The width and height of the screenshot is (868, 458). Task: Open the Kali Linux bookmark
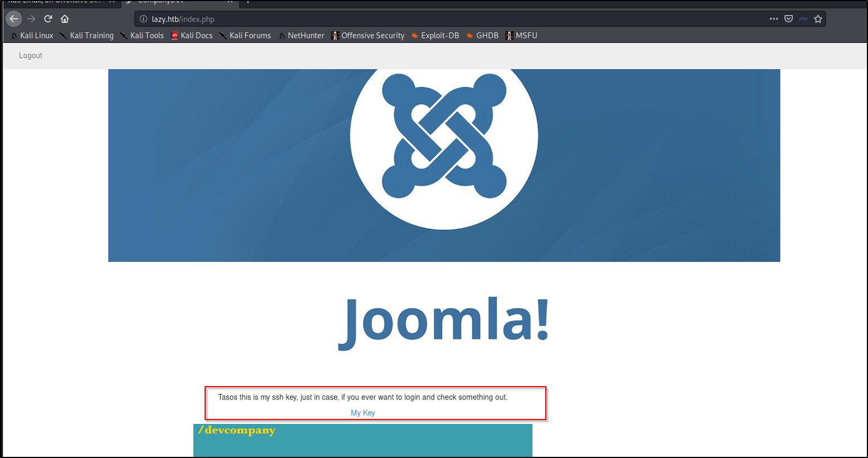tap(32, 35)
